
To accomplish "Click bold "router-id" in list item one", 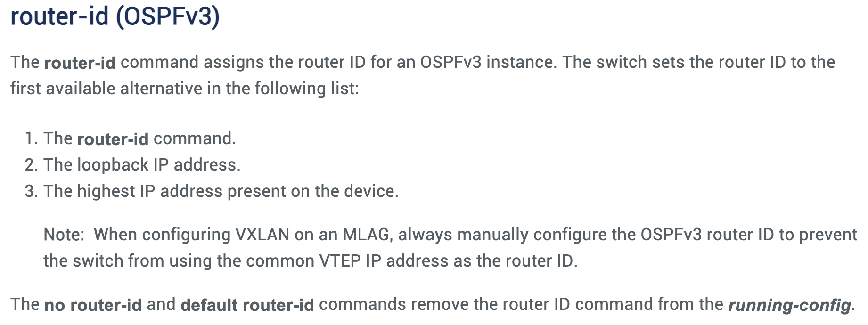I will (113, 139).
